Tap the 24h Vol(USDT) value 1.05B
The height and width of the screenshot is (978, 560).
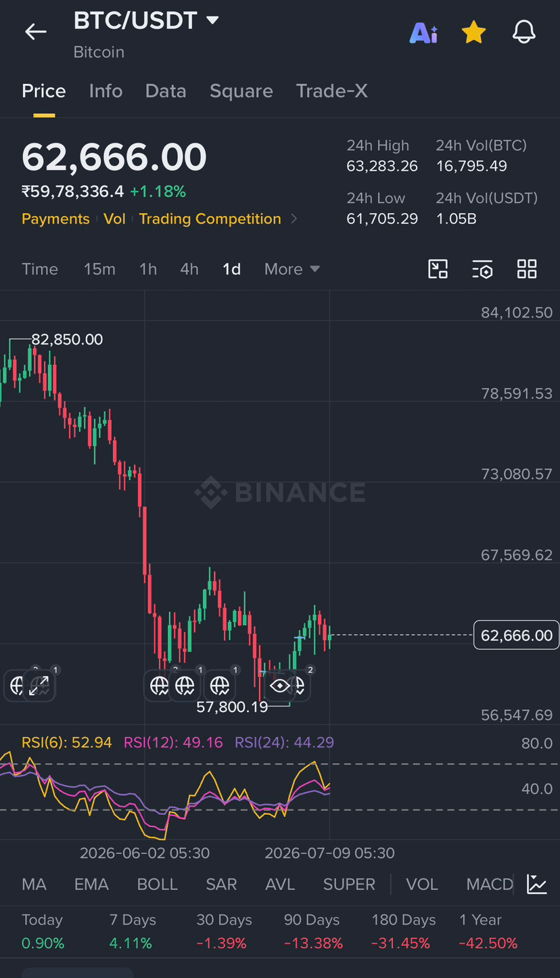pos(457,219)
